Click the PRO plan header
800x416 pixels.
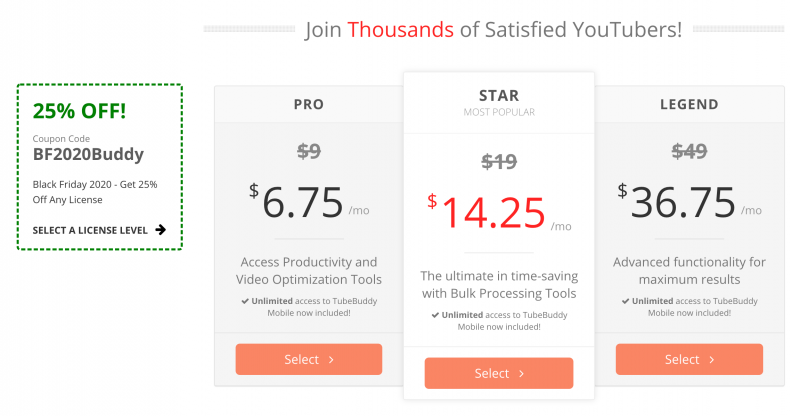click(x=308, y=104)
